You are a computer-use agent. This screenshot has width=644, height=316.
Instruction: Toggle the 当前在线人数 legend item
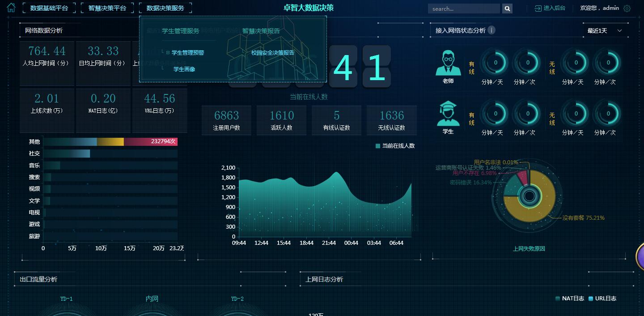395,146
